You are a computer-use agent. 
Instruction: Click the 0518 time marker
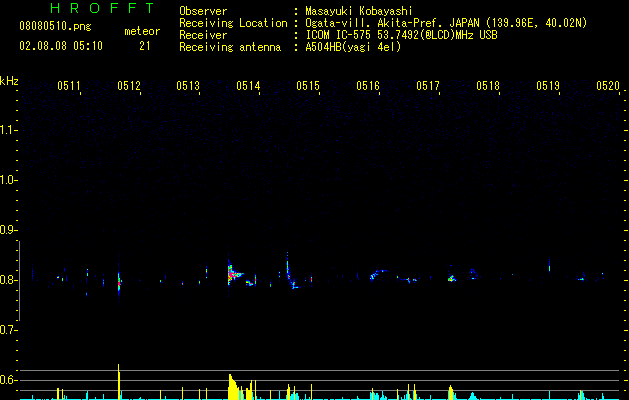tap(488, 86)
